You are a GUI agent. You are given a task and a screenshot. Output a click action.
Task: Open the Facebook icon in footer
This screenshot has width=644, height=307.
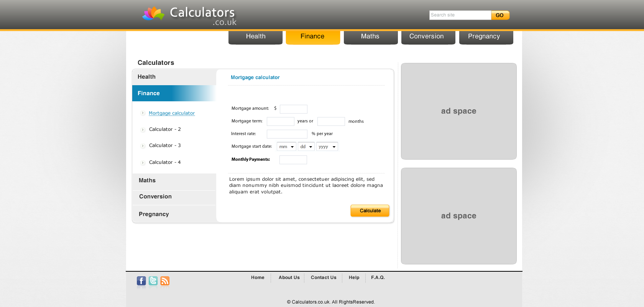coord(141,281)
